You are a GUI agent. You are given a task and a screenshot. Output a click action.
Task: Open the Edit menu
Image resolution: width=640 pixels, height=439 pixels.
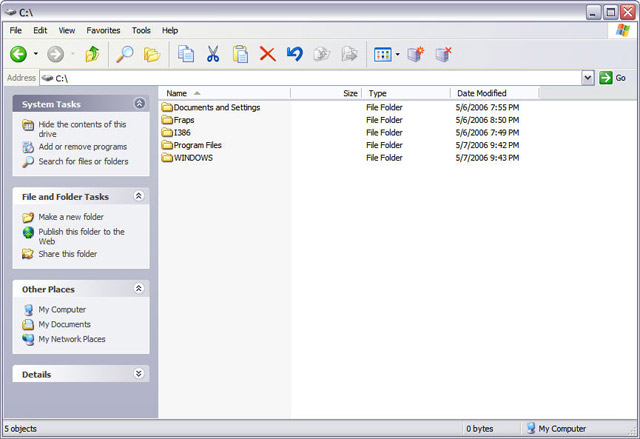coord(40,30)
